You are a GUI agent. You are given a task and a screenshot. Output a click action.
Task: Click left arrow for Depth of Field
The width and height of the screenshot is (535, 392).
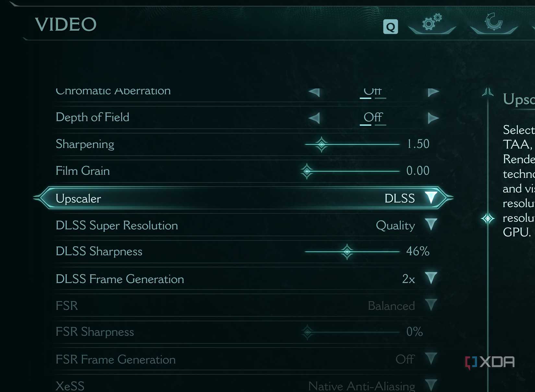(x=314, y=118)
